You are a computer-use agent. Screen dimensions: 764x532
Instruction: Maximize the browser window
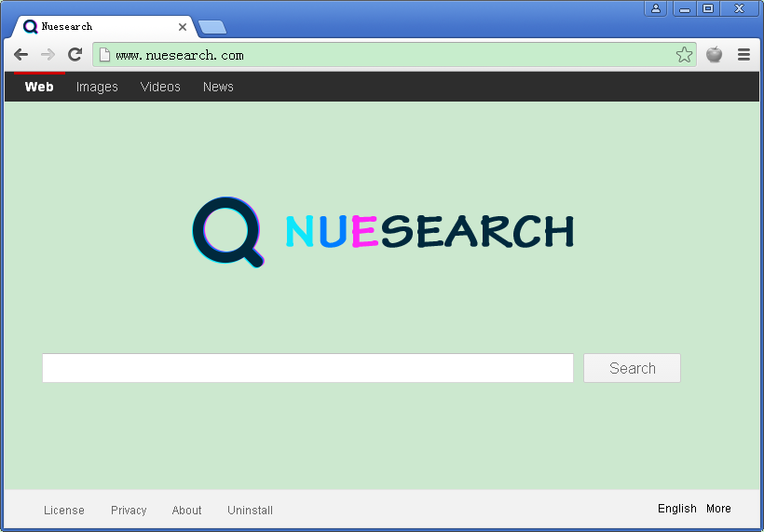pyautogui.click(x=708, y=8)
